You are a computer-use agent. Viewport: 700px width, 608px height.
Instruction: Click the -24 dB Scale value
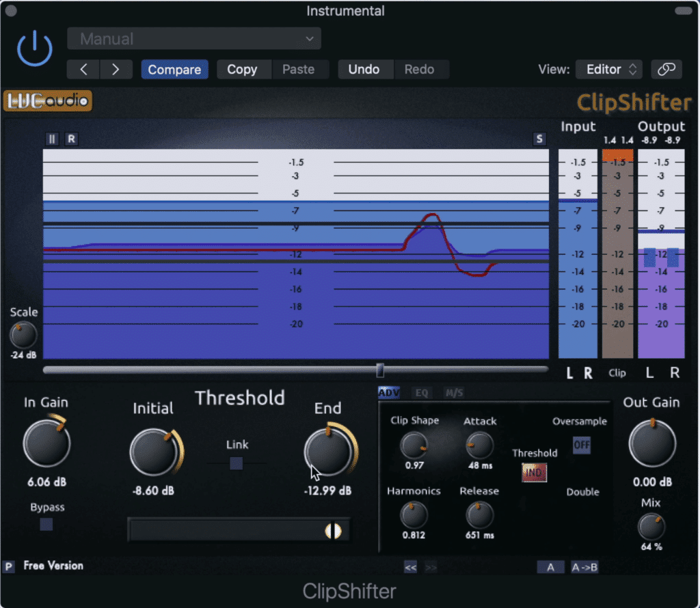(x=23, y=355)
